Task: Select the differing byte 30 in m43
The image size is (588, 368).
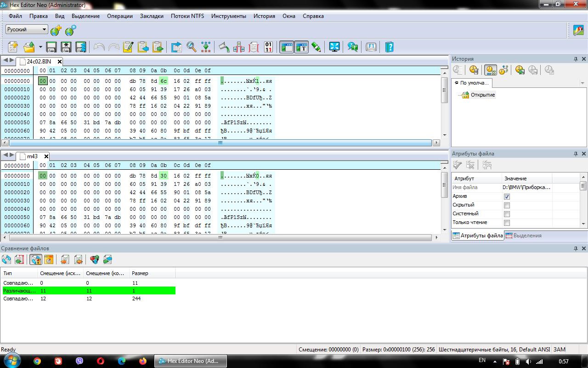Action: (164, 176)
